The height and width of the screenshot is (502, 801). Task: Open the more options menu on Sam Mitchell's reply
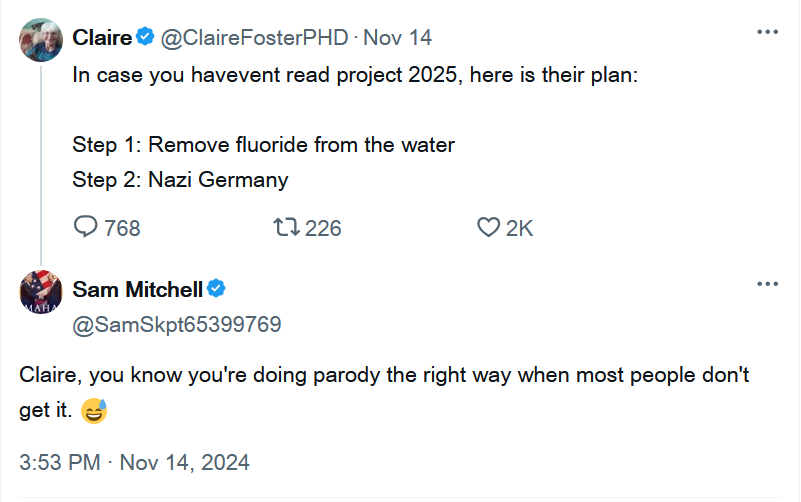[x=767, y=284]
